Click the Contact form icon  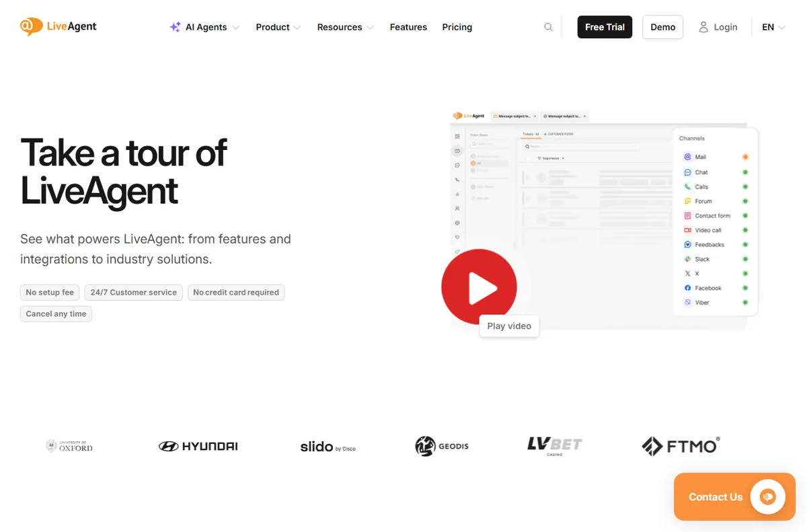coord(687,216)
